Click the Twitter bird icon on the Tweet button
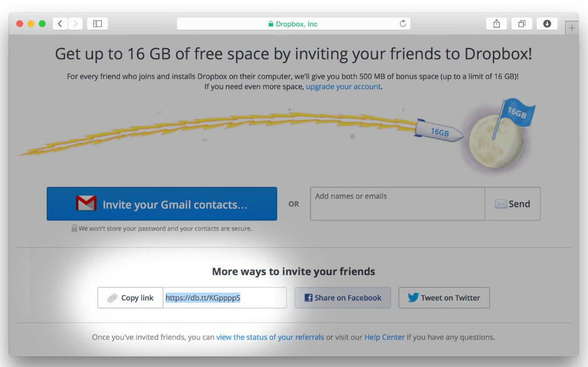 (x=412, y=298)
